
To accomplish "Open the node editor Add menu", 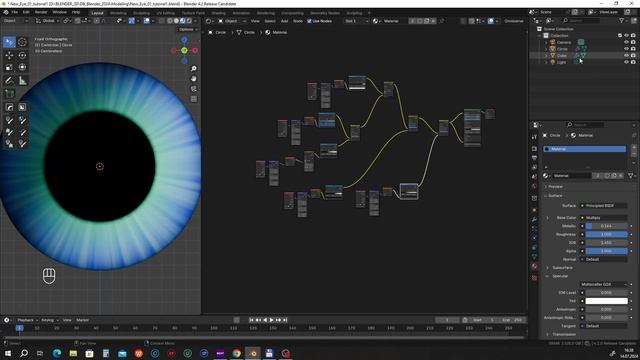I will 284,21.
